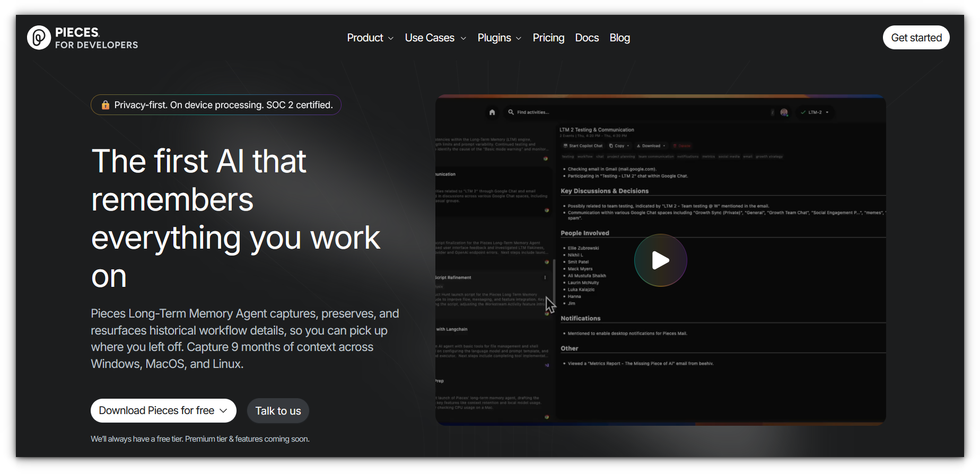Go to the Pricing page
This screenshot has height=474, width=980.
[548, 38]
